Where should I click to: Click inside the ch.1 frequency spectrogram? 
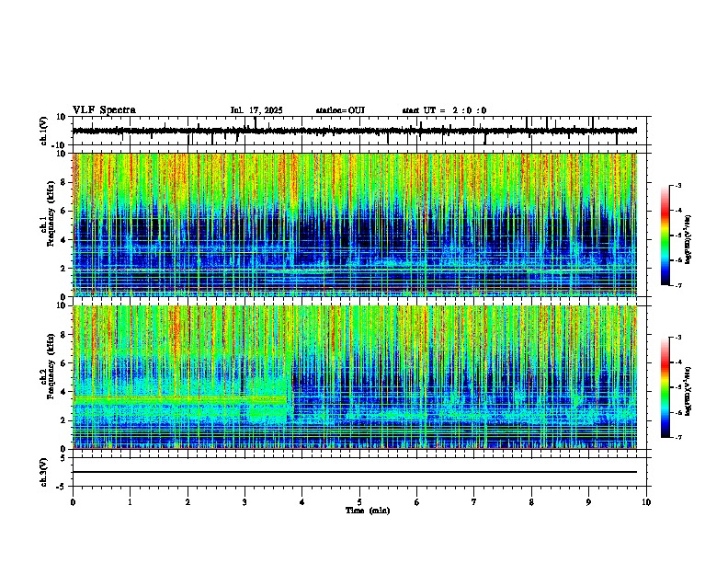coord(355,224)
